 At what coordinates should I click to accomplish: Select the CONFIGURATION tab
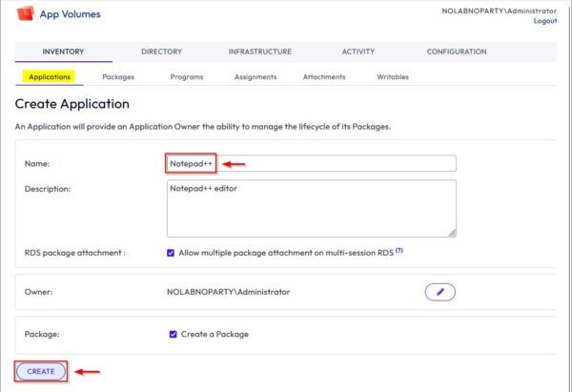[457, 52]
